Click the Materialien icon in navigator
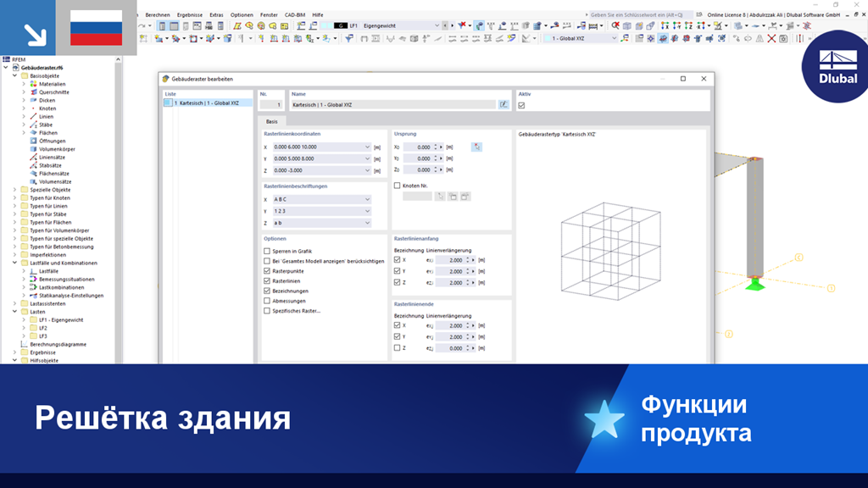 pyautogui.click(x=33, y=84)
